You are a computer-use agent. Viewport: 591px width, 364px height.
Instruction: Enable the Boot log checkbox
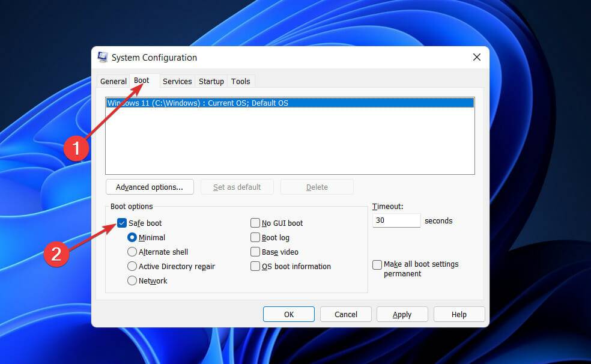click(255, 237)
